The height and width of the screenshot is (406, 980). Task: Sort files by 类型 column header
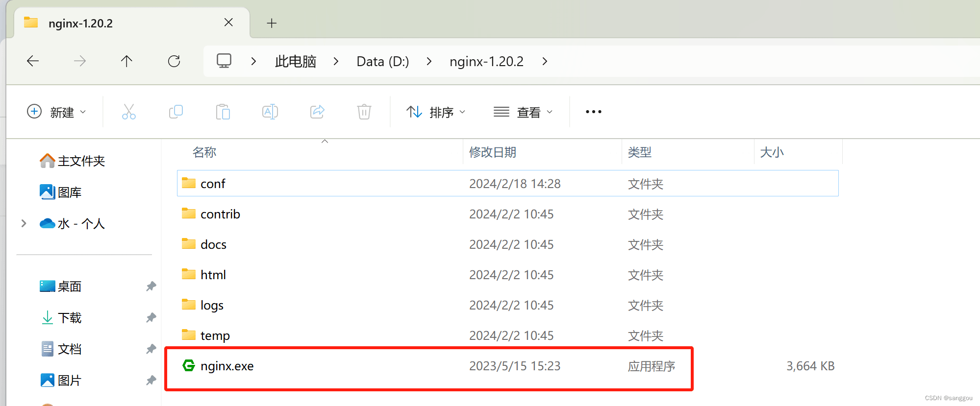640,152
